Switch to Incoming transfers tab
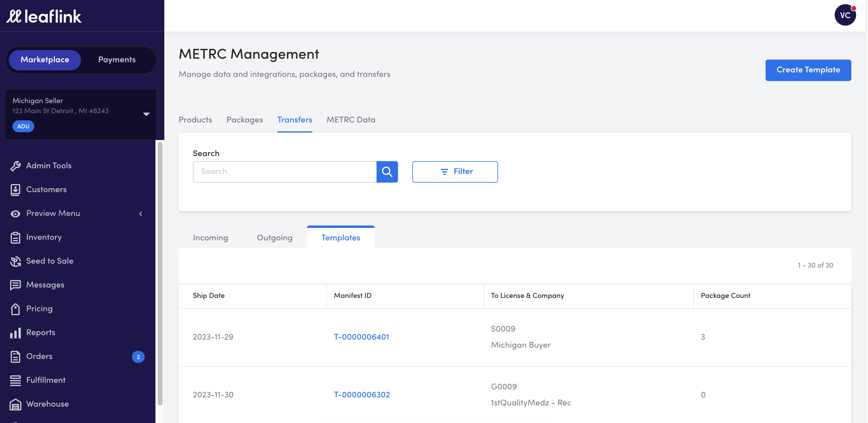The height and width of the screenshot is (423, 868). pyautogui.click(x=210, y=237)
